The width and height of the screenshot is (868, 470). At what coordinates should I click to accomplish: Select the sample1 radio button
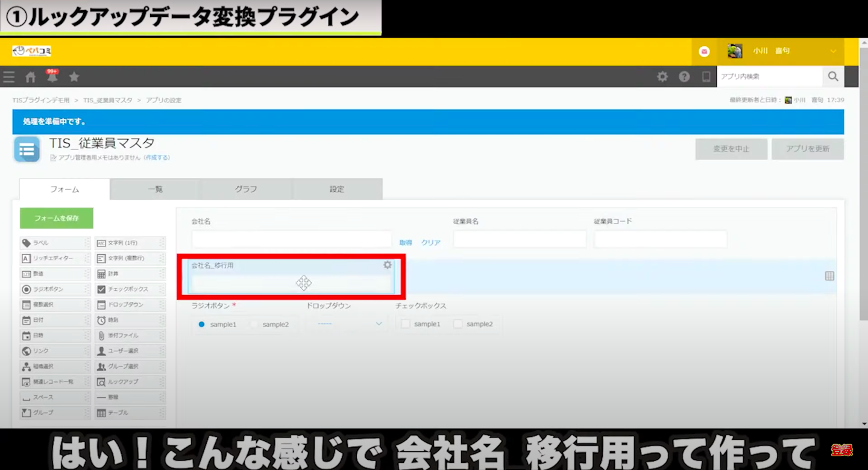(x=202, y=324)
